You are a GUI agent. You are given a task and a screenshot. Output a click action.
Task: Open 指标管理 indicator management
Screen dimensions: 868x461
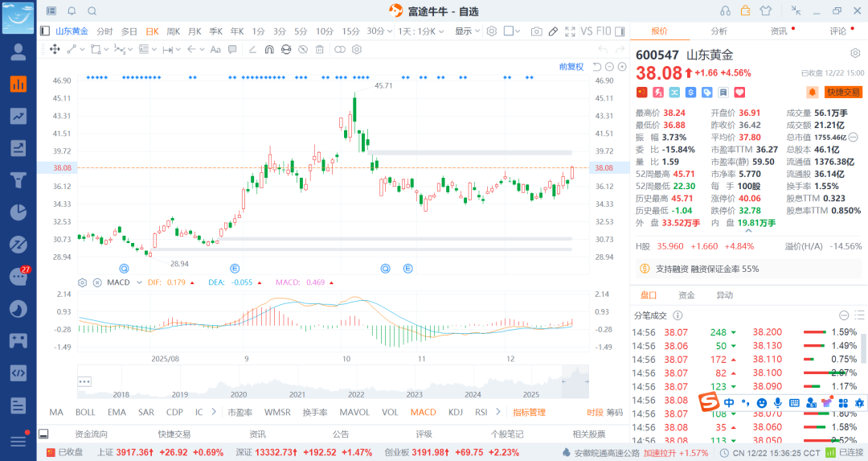pos(529,412)
